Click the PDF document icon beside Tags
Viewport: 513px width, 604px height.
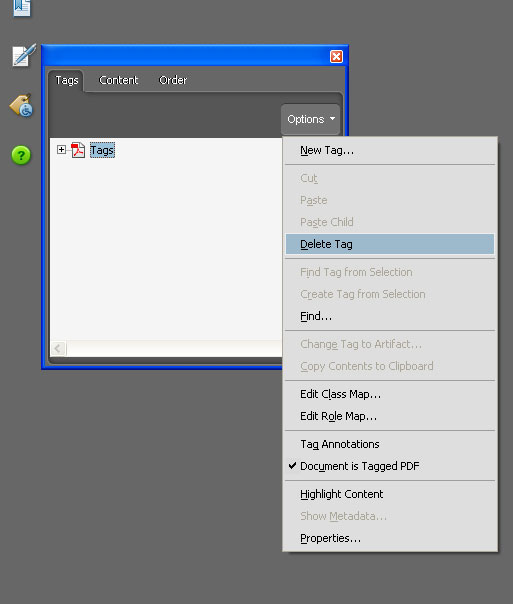78,150
